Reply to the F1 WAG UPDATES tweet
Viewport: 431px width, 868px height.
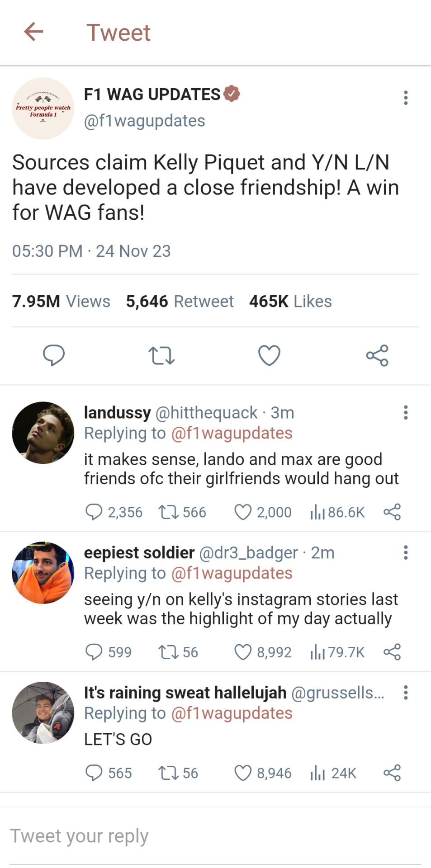pyautogui.click(x=54, y=355)
